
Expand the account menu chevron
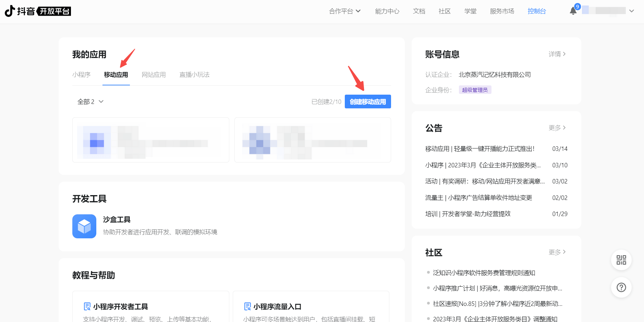click(x=632, y=11)
